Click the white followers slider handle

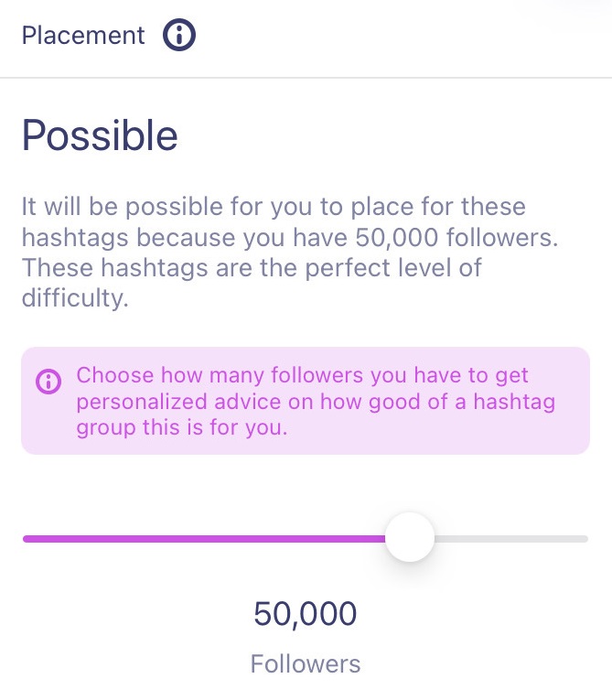[x=409, y=538]
